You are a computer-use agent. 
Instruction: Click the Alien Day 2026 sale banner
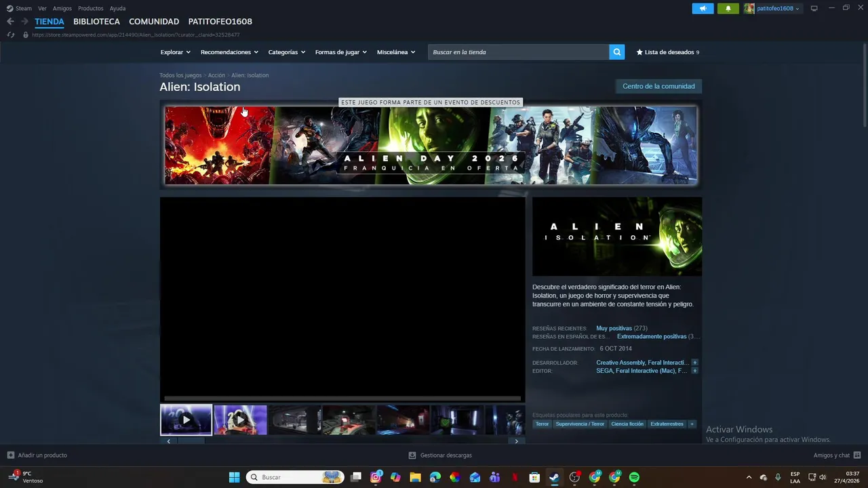click(431, 145)
